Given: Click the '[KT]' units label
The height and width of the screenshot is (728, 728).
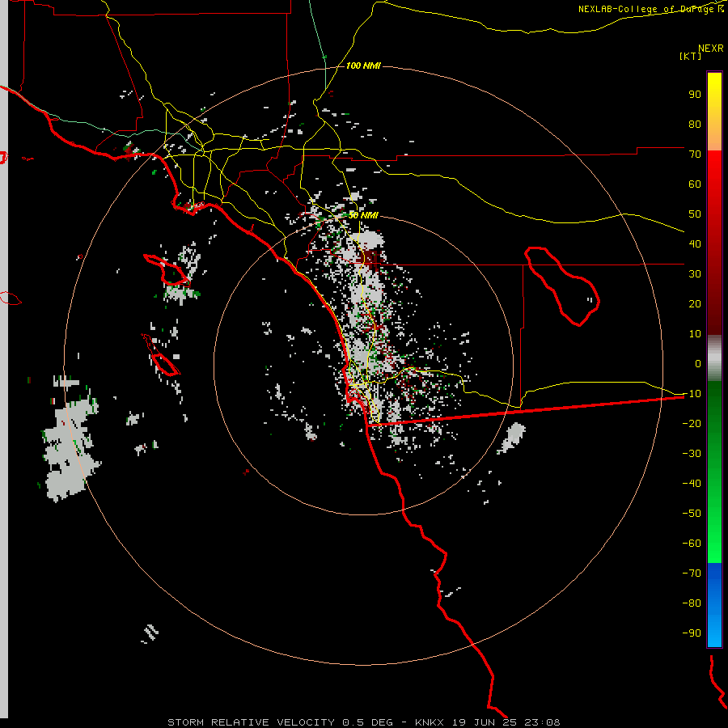Looking at the screenshot, I should point(691,56).
